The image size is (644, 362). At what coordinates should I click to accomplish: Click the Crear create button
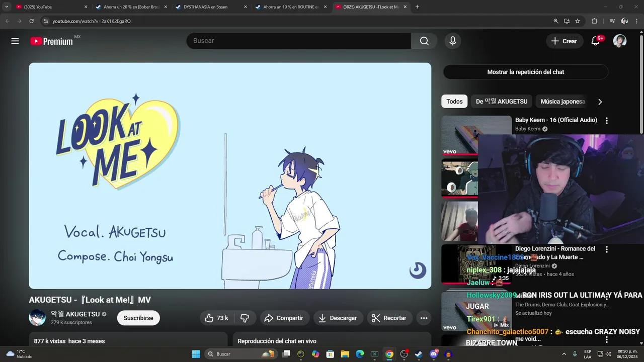click(564, 41)
